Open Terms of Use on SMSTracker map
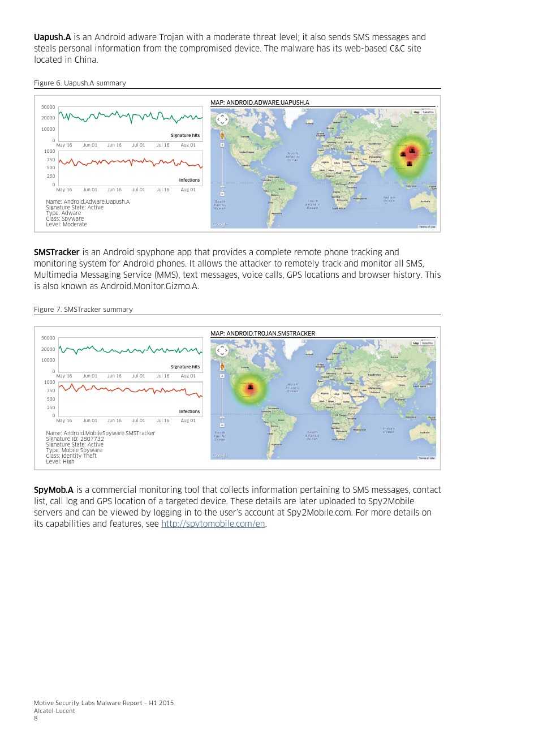This screenshot has height=747, width=560. 427,458
